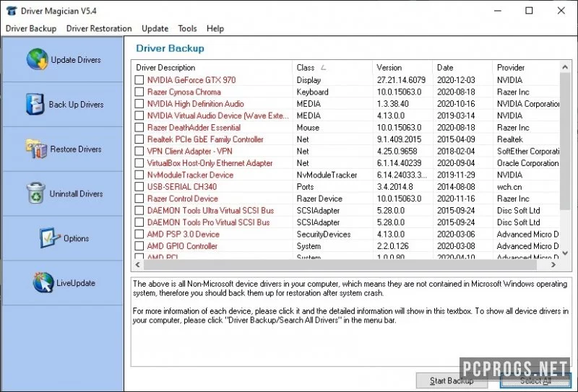Click the Restore Drivers sidebar label
Image resolution: width=578 pixels, height=392 pixels.
[x=76, y=149]
